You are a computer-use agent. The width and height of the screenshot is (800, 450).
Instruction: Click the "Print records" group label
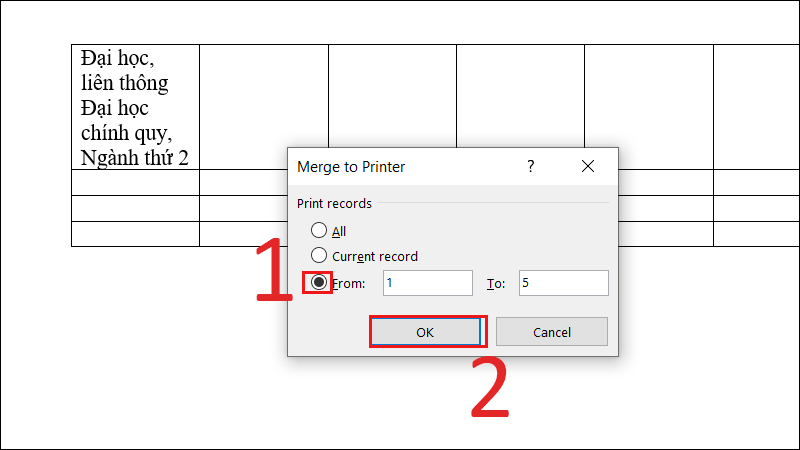(x=335, y=203)
